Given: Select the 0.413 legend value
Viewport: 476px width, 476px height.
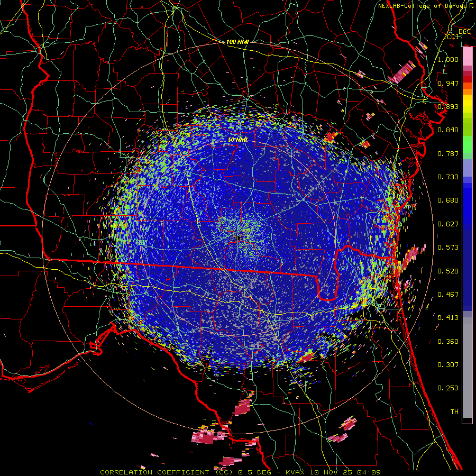Looking at the screenshot, I should point(448,318).
